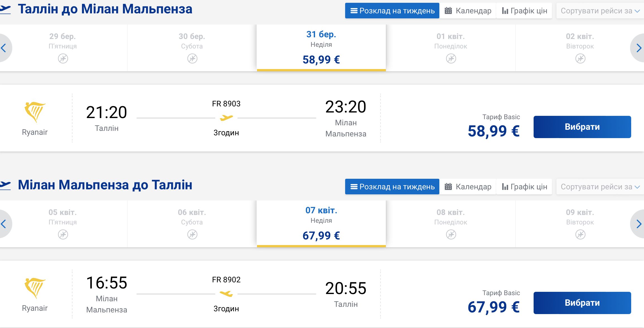This screenshot has height=328, width=644.
Task: Select the 07 квіт. date card
Action: pyautogui.click(x=321, y=224)
